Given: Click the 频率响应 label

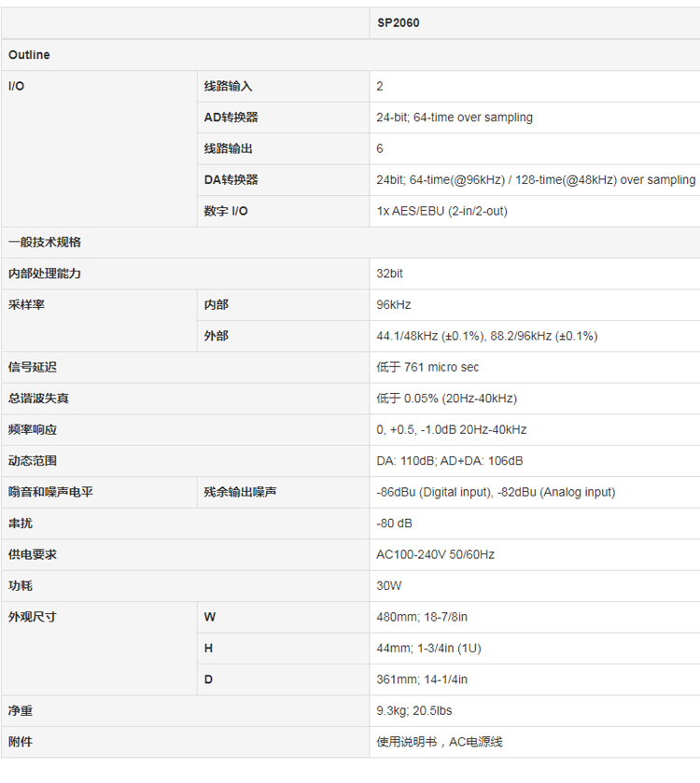Looking at the screenshot, I should tap(33, 429).
